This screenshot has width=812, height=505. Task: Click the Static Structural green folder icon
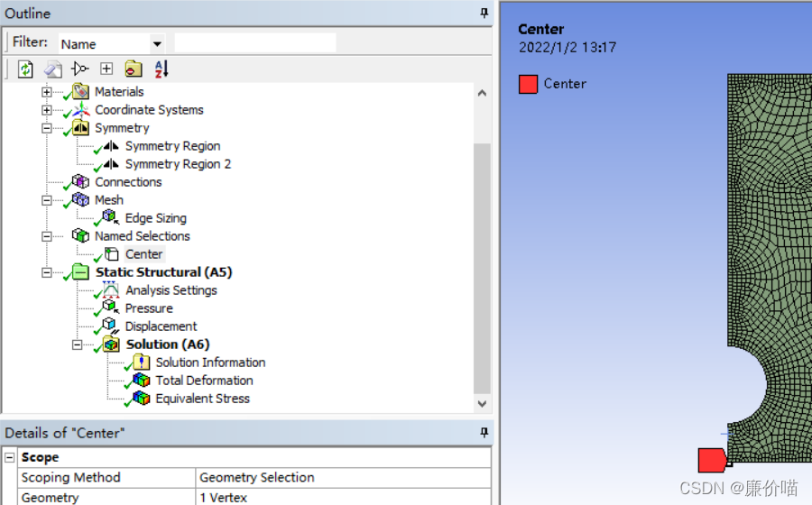click(x=81, y=272)
